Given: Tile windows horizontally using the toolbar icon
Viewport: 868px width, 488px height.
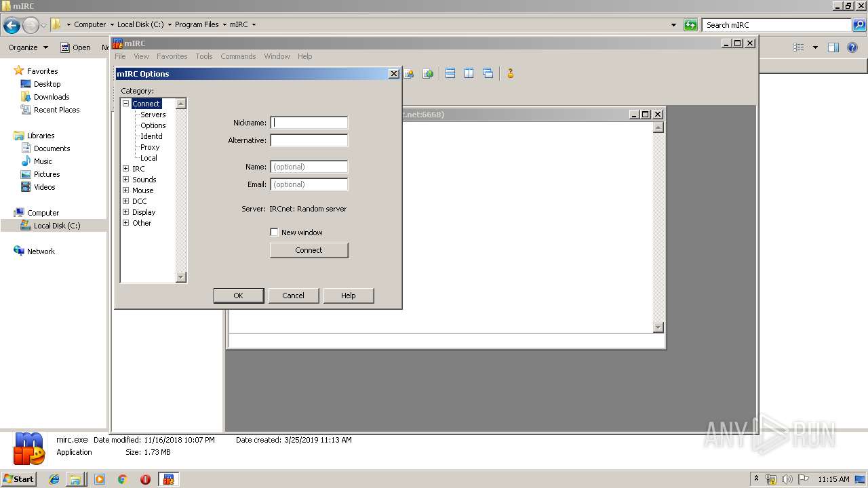Looking at the screenshot, I should click(x=450, y=73).
